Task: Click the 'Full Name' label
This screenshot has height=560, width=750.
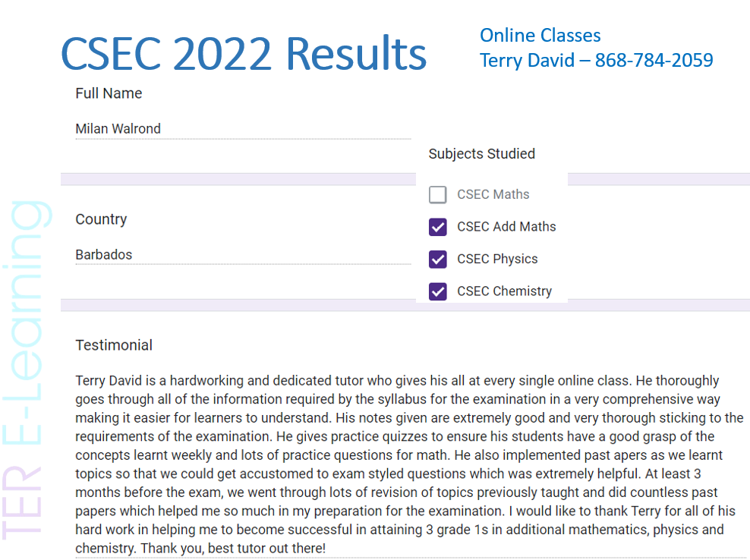Action: (x=109, y=93)
